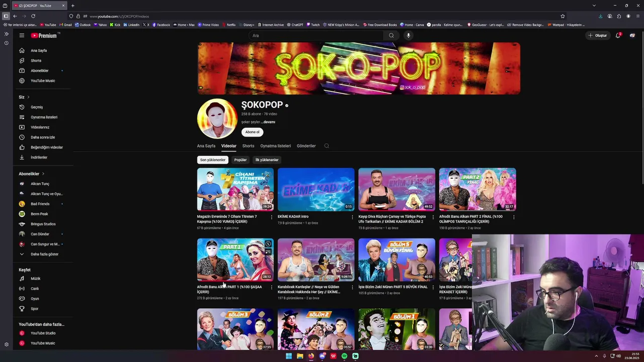Start voice search with the microphone icon
644x362 pixels.
point(409,35)
